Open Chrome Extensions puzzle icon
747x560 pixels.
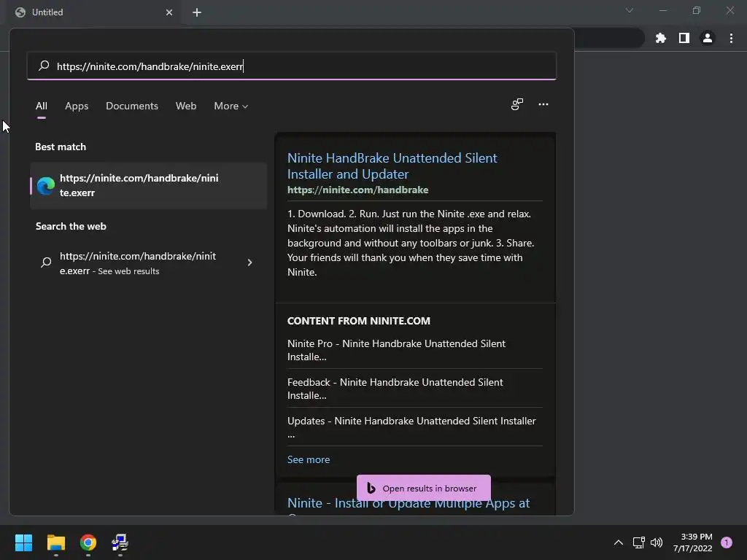[660, 38]
